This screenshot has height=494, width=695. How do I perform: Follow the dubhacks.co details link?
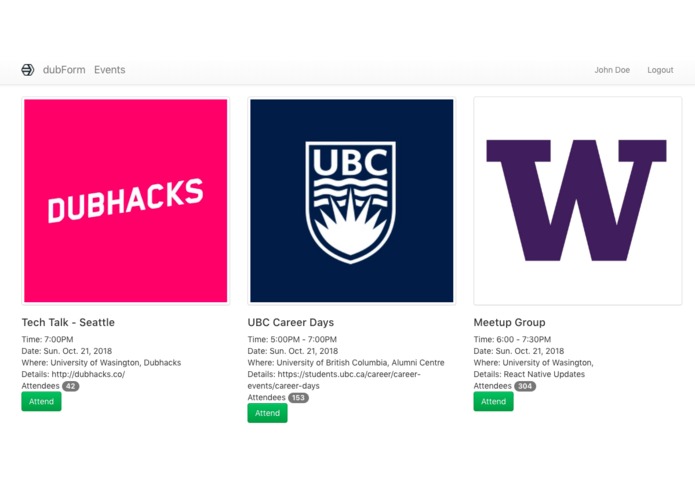point(88,374)
